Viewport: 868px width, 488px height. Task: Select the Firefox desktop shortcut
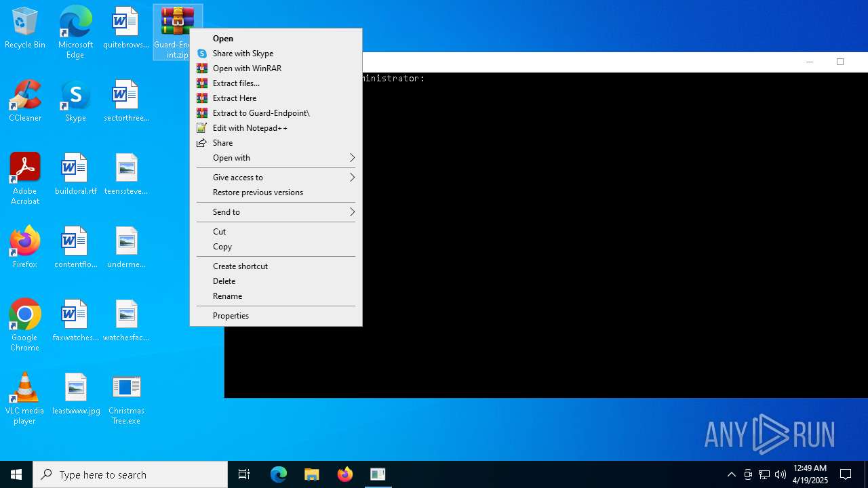[25, 248]
